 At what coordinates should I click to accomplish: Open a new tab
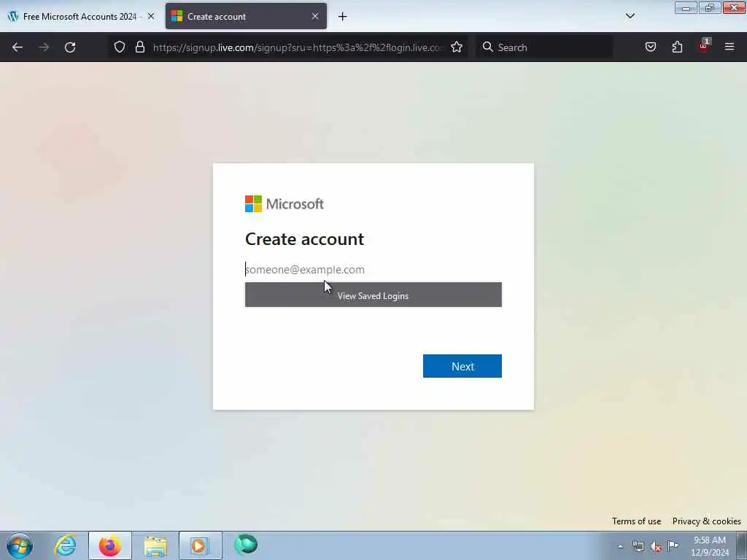[343, 17]
